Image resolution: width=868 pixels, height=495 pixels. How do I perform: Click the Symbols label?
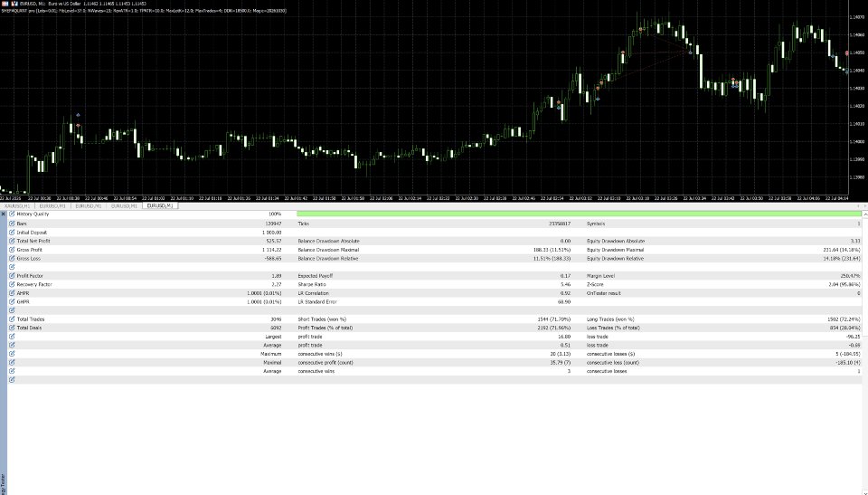[x=596, y=224]
